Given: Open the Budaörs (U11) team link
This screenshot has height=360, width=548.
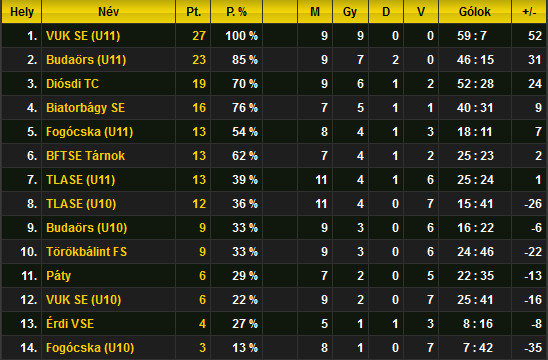Looking at the screenshot, I should coord(86,60).
